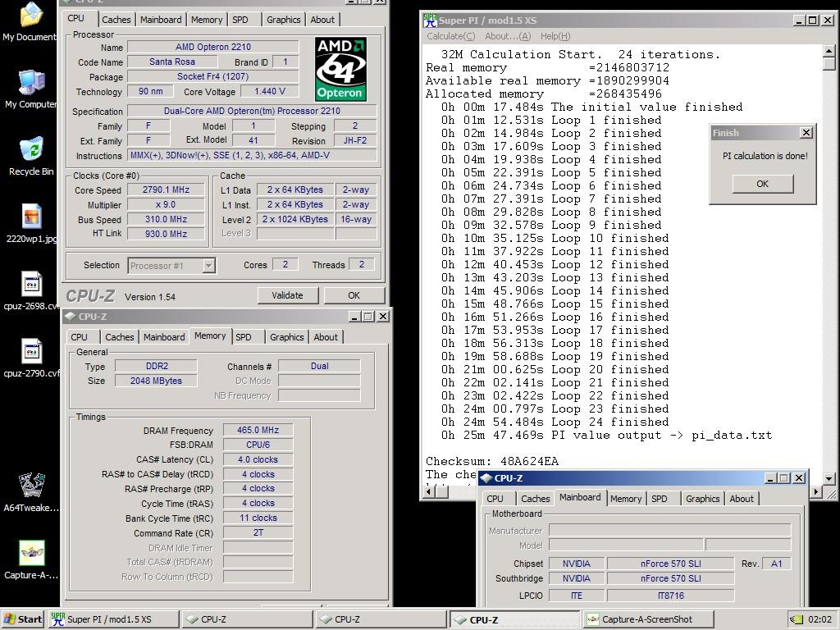Click the HT Link value 930.0 MHz
840x630 pixels.
pyautogui.click(x=166, y=234)
